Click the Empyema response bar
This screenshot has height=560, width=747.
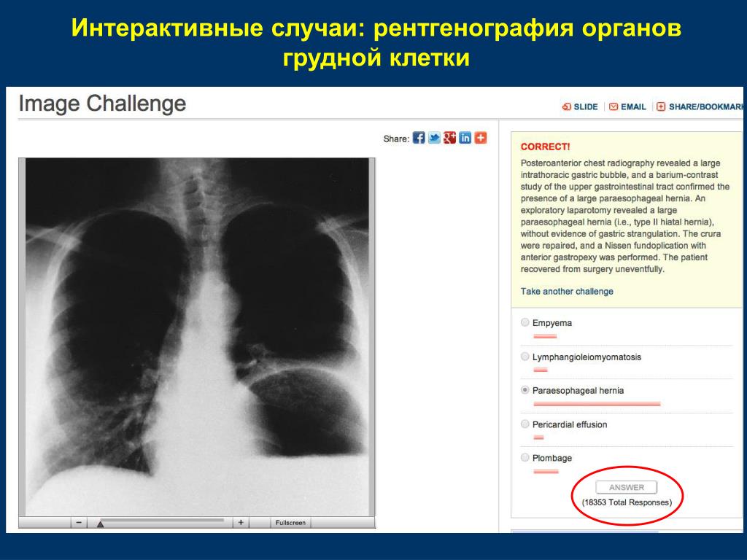[544, 336]
